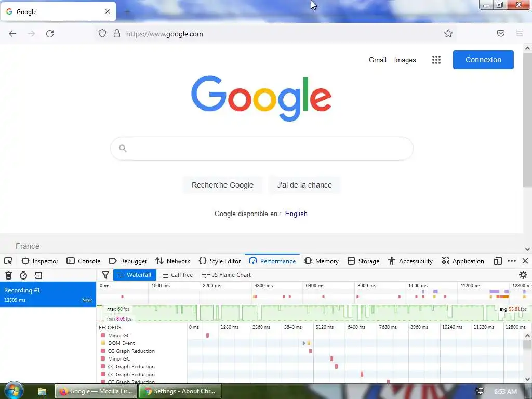Screen dimensions: 532x399
Task: Filter markers with the funnel icon
Action: [105, 275]
